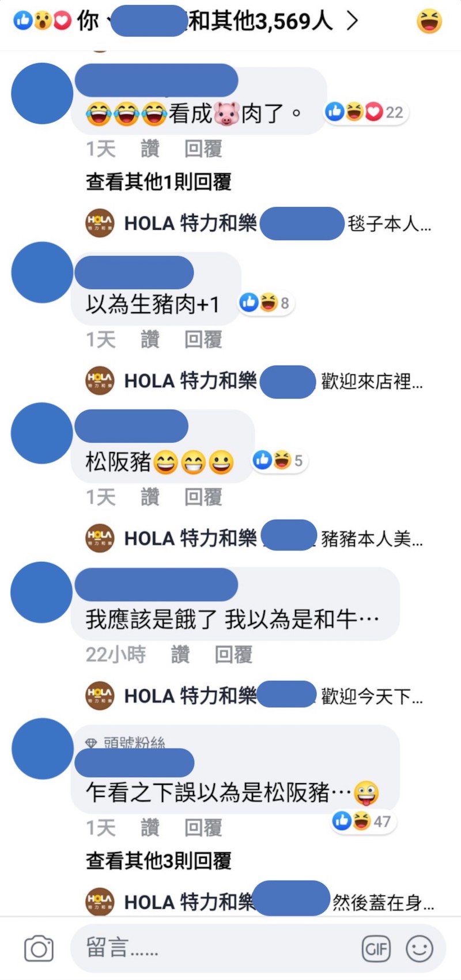Tap HOLA logo beside 毯子本人 reply
461x980 pixels.
tap(100, 223)
